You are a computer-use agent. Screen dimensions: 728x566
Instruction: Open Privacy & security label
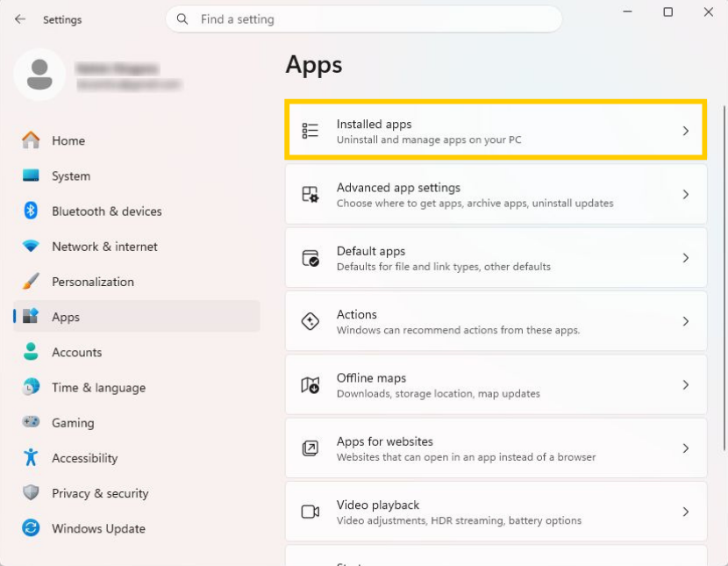(100, 493)
